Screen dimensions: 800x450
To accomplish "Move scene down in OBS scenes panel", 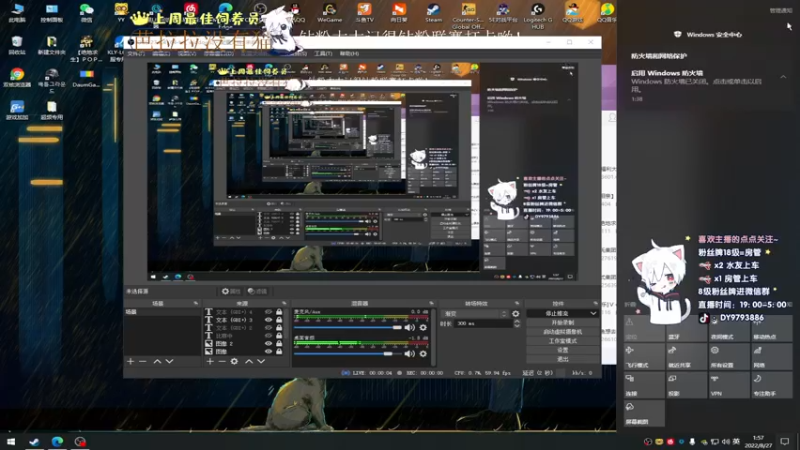I will 169,361.
